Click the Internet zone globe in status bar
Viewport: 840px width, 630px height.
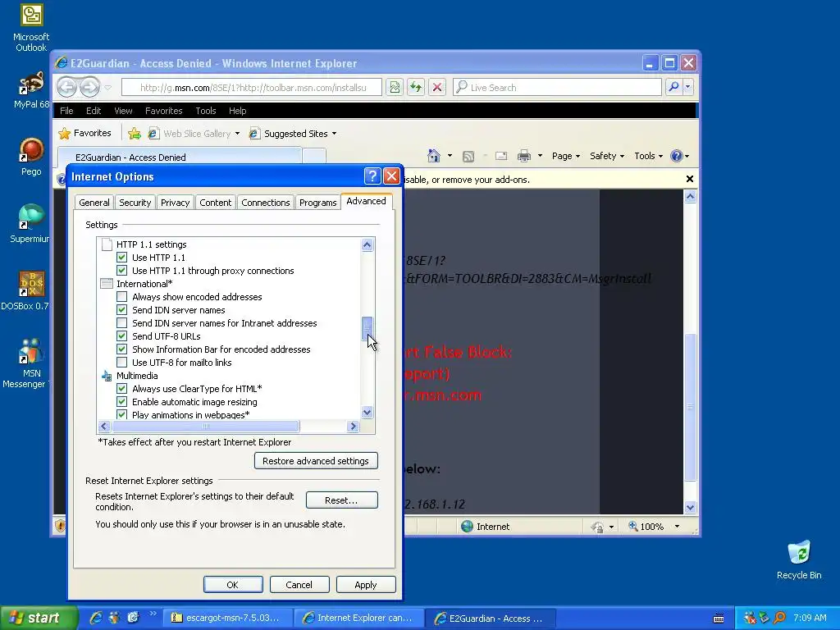pos(467,526)
